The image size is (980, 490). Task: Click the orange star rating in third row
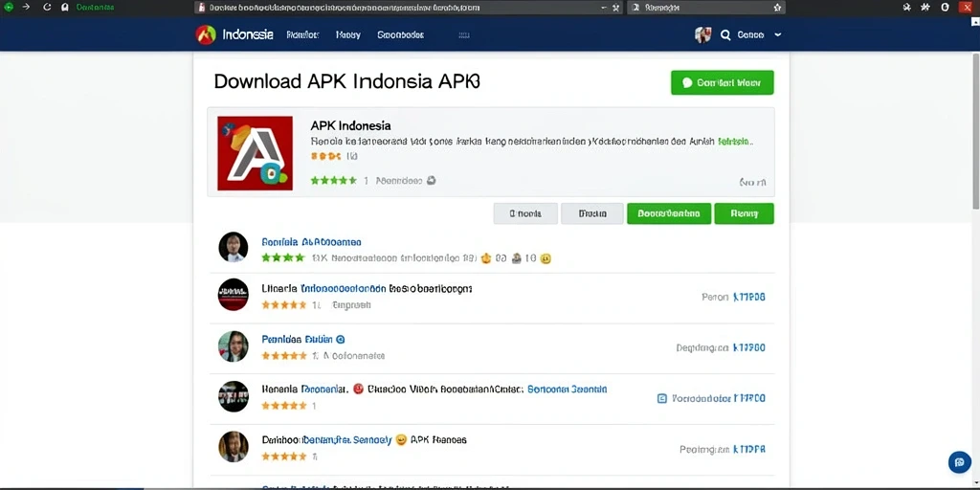tap(284, 356)
